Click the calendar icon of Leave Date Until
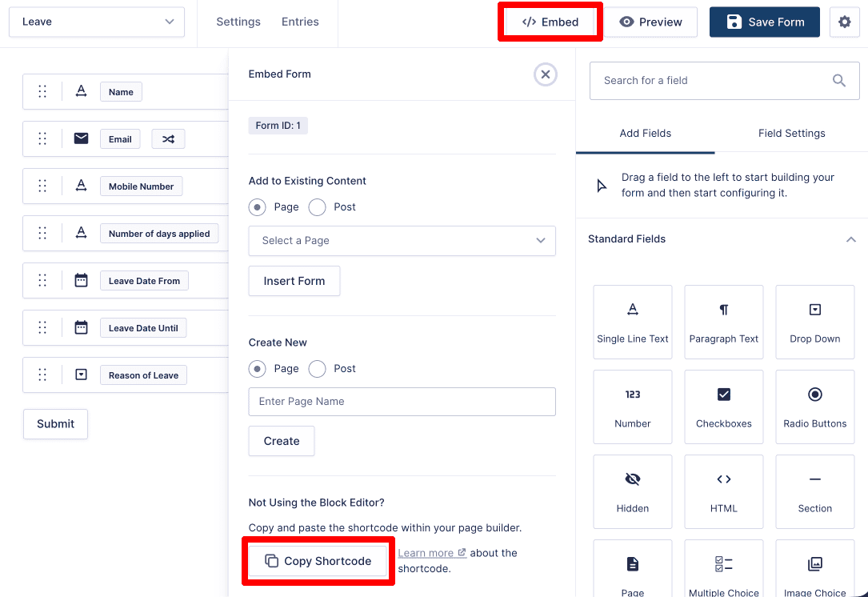The image size is (868, 597). point(81,327)
